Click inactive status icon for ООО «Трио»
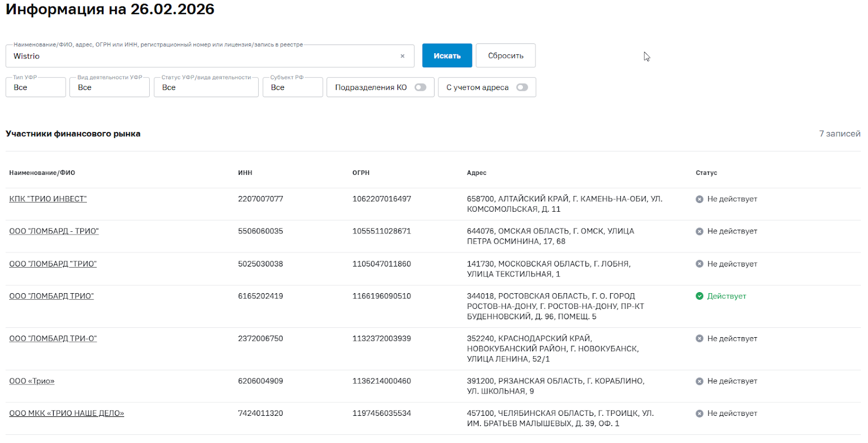 [699, 381]
